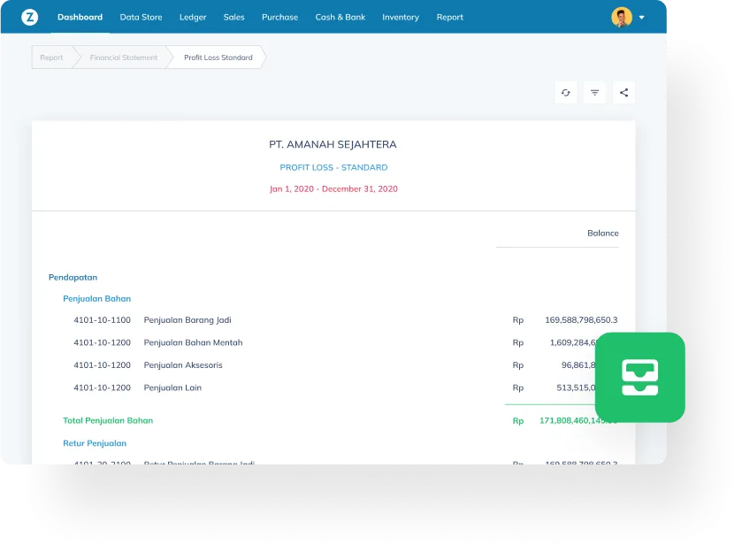Select the Retur Penjualan subheading

(x=95, y=443)
